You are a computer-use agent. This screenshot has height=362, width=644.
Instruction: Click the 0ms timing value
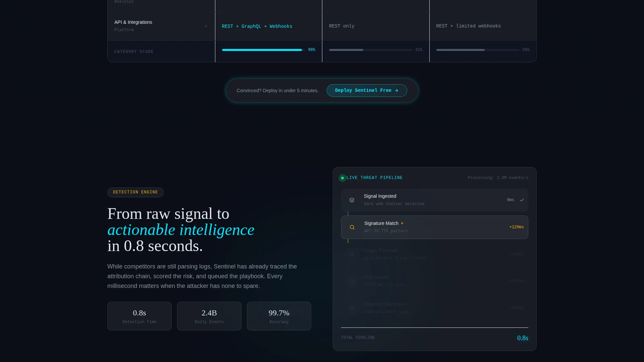511,200
